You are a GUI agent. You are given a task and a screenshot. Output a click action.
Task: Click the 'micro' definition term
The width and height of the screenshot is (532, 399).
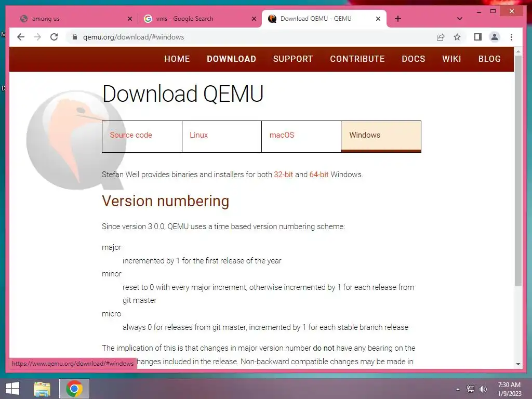click(111, 314)
